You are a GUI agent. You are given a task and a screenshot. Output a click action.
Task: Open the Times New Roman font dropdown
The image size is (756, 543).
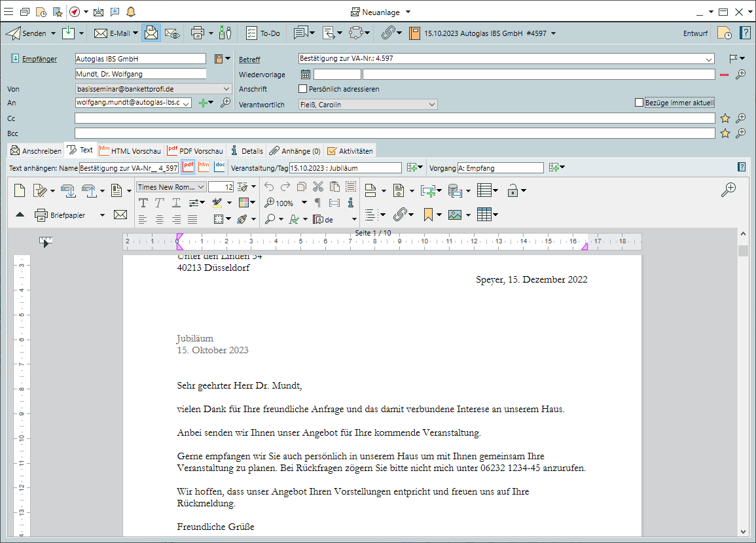(x=172, y=187)
